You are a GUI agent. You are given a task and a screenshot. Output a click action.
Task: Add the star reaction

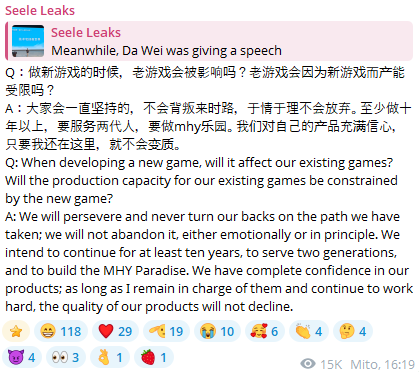tap(16, 331)
